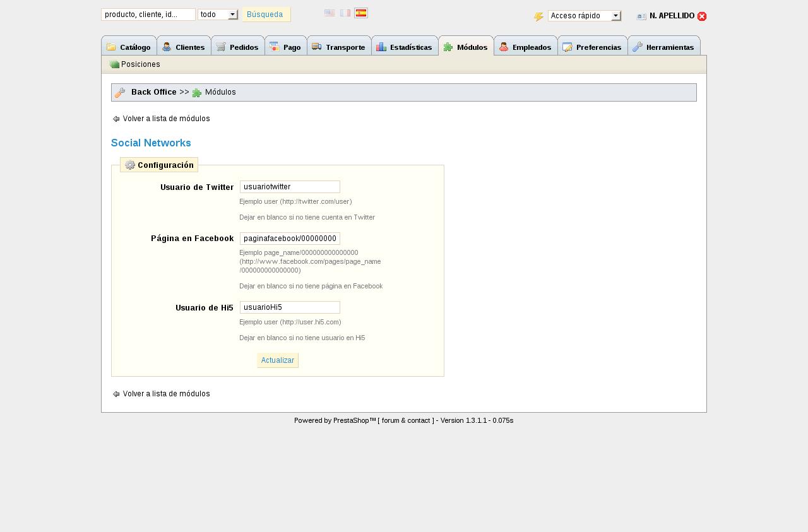Click the 'Ejemplo user (http://user.hi5.com)' hint
The image size is (808, 532).
[x=290, y=322]
